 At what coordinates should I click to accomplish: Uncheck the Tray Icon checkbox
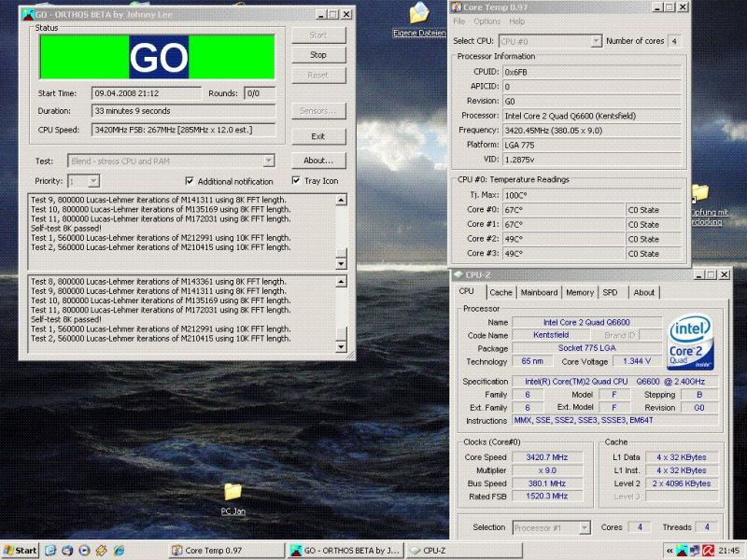point(297,181)
